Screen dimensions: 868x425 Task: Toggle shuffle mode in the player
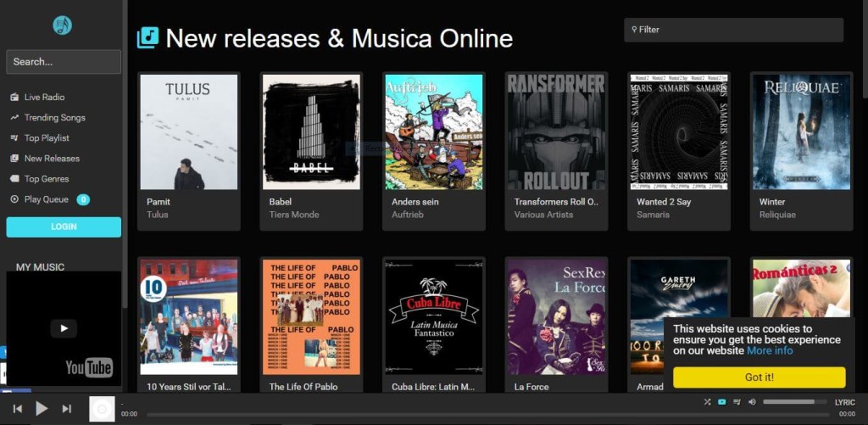tap(708, 402)
